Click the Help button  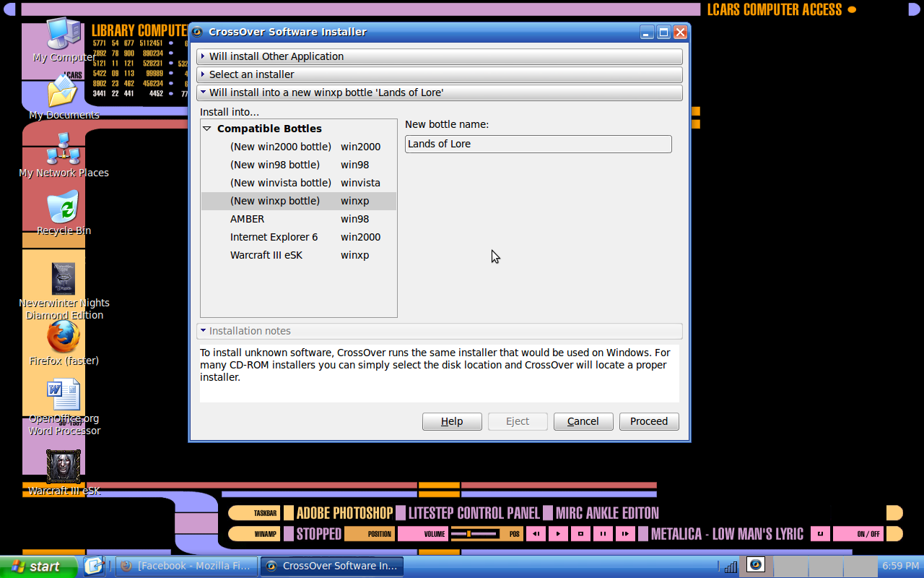click(x=452, y=421)
